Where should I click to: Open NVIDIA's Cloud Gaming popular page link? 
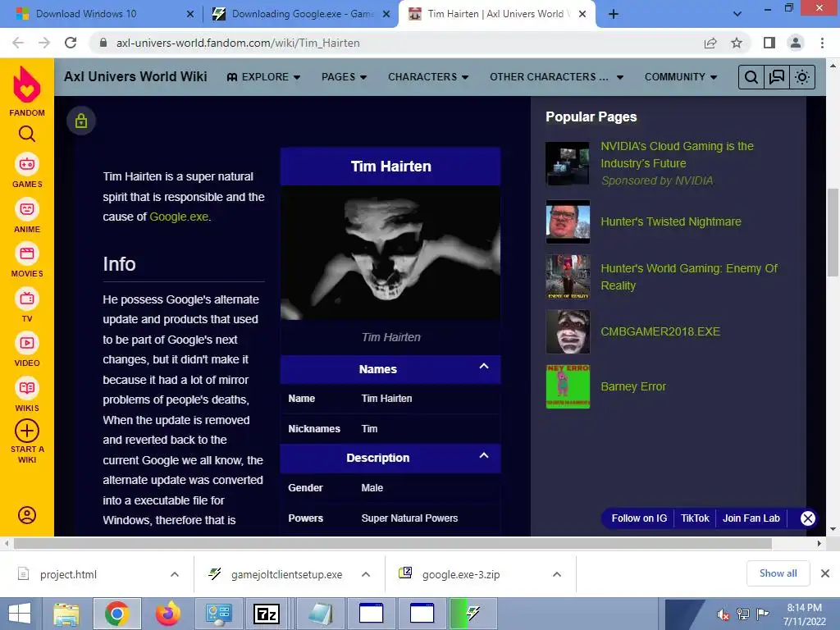[x=677, y=154]
